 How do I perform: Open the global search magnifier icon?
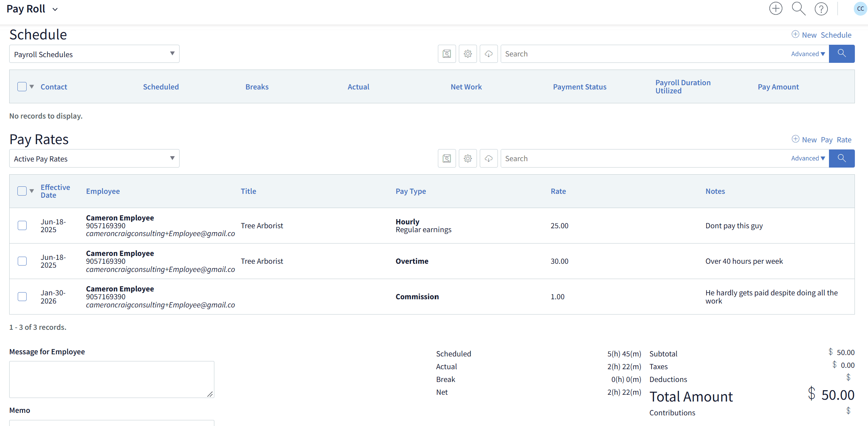click(798, 9)
